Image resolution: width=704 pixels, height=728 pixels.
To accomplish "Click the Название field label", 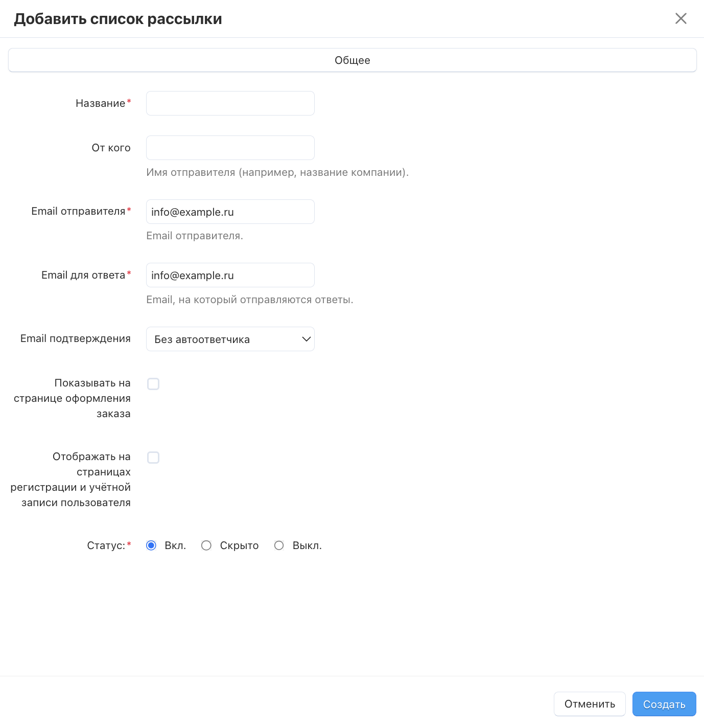I will pyautogui.click(x=100, y=103).
